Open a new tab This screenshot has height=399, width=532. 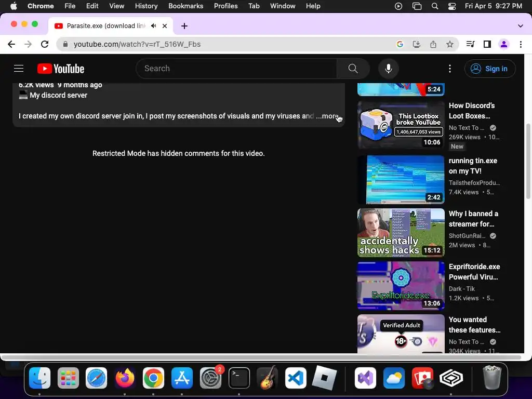pyautogui.click(x=184, y=26)
